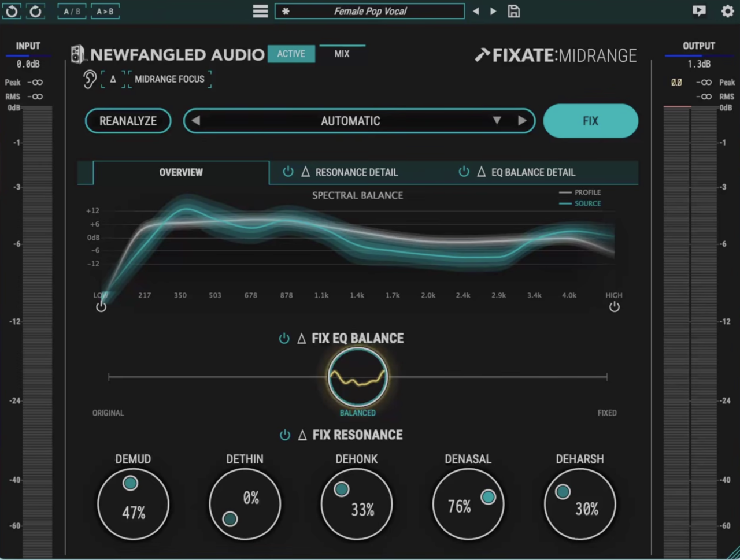This screenshot has height=560, width=740.
Task: Toggle FIX RESONANCE power
Action: (284, 435)
